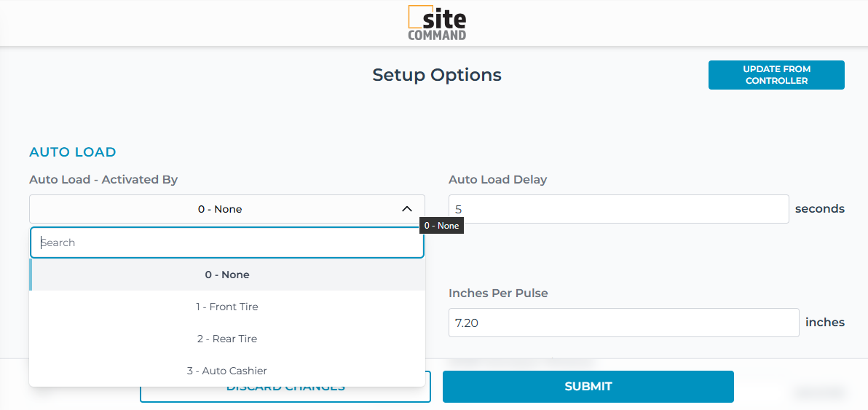Click the Auto Load Delay input field
The image size is (868, 410).
pos(618,209)
